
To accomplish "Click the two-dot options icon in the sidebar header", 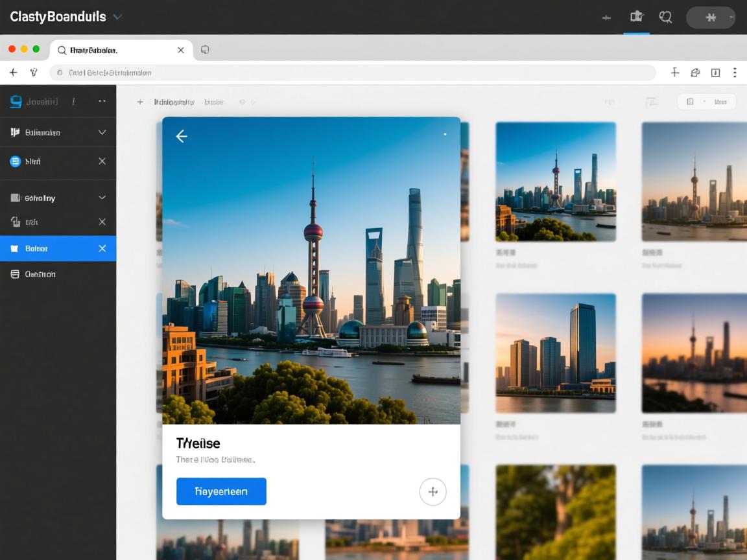I will (x=102, y=102).
